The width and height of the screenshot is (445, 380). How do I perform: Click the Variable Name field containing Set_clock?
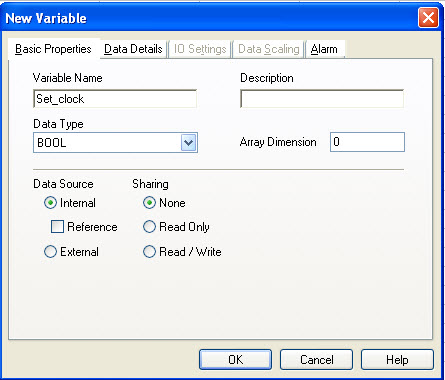pos(115,99)
